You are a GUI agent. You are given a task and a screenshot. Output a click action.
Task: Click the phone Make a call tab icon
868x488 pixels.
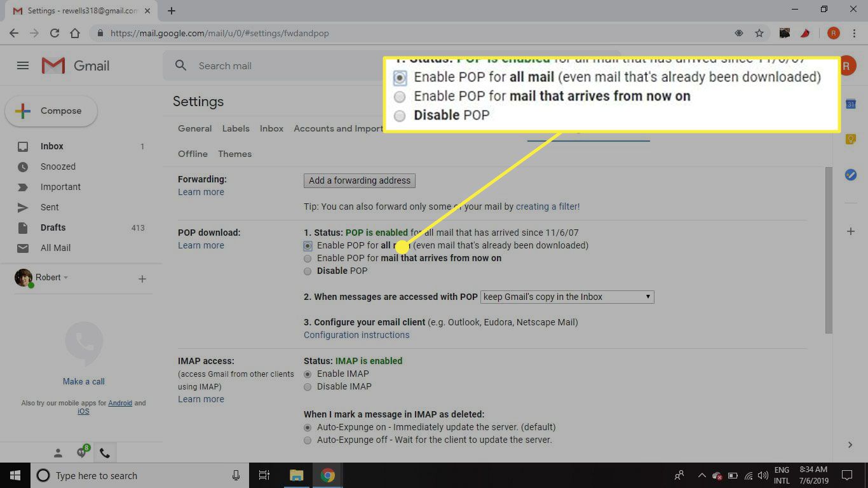(x=105, y=453)
